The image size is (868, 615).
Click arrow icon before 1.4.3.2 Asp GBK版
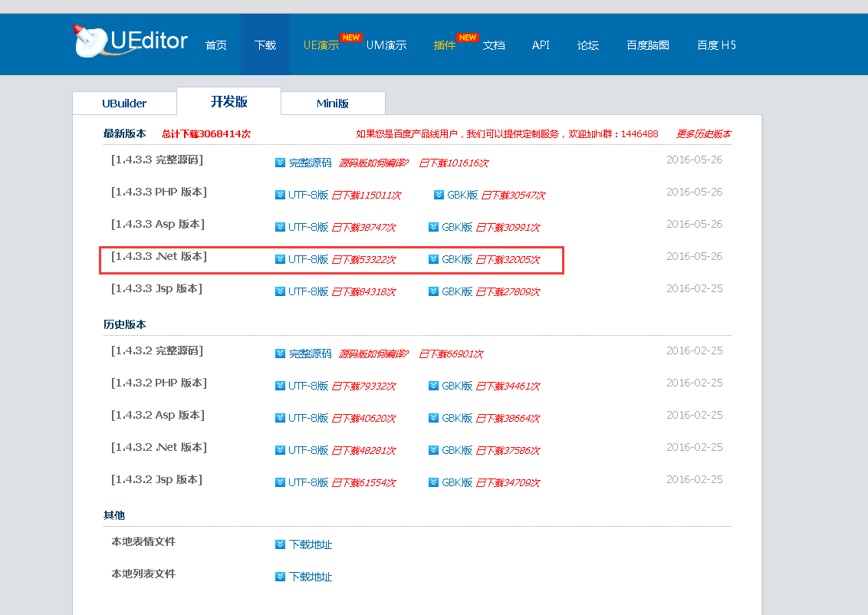(x=433, y=418)
